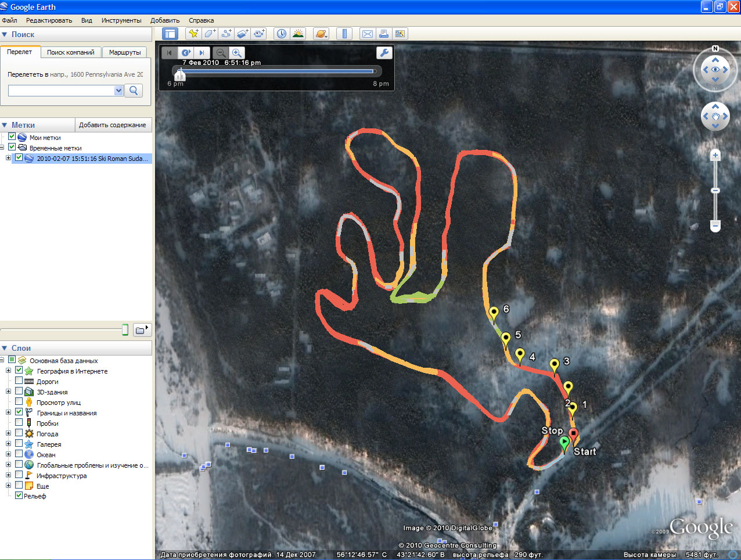This screenshot has height=560, width=741.
Task: Toggle the sidebar panel button
Action: 170,34
